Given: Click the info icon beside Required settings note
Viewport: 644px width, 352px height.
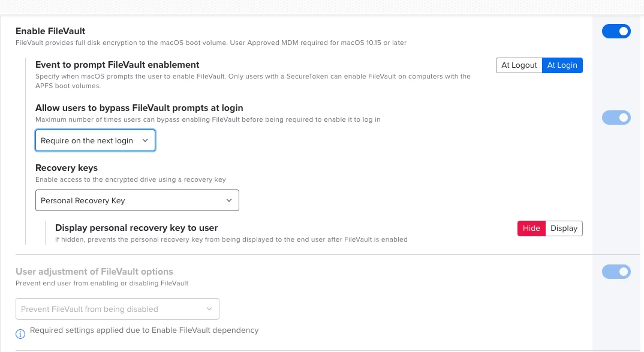Looking at the screenshot, I should click(x=20, y=333).
